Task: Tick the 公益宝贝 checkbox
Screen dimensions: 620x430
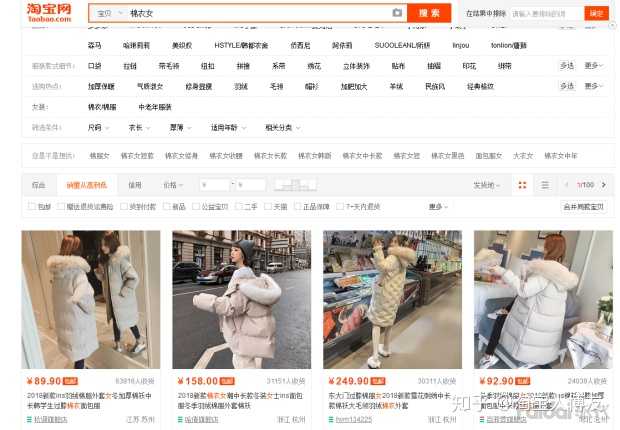Action: click(x=196, y=206)
